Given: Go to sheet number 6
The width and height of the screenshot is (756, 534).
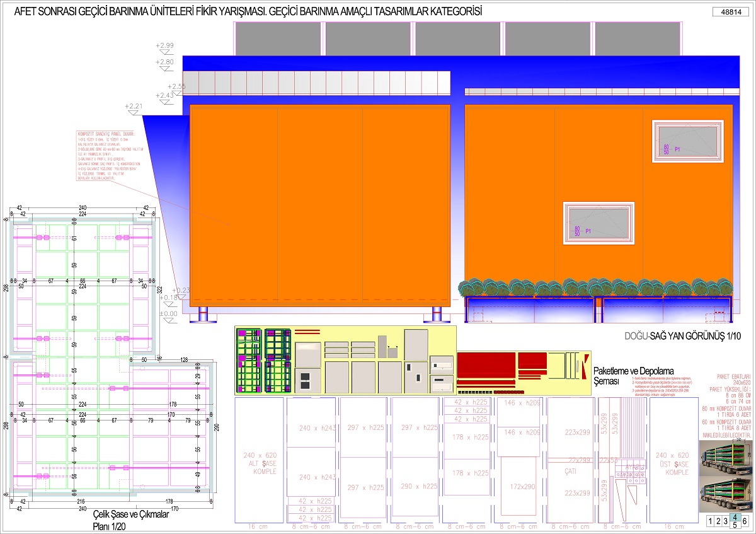Looking at the screenshot, I should pyautogui.click(x=745, y=521).
